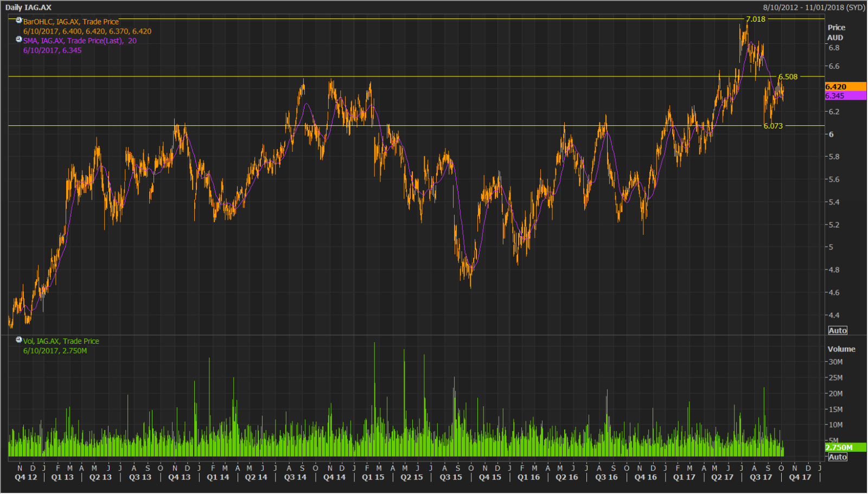Click the 'Q4 17' quarter label
The width and height of the screenshot is (868, 494).
pos(800,478)
